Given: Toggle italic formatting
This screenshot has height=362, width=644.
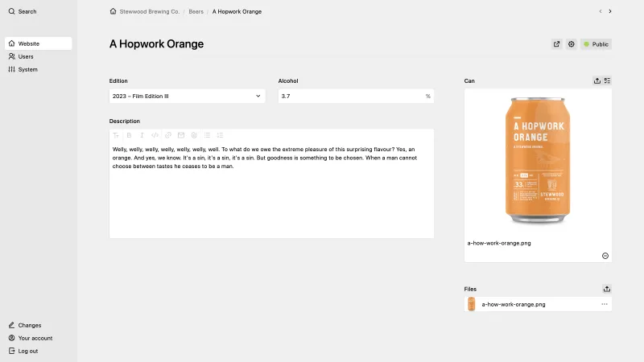Looking at the screenshot, I should tap(142, 135).
